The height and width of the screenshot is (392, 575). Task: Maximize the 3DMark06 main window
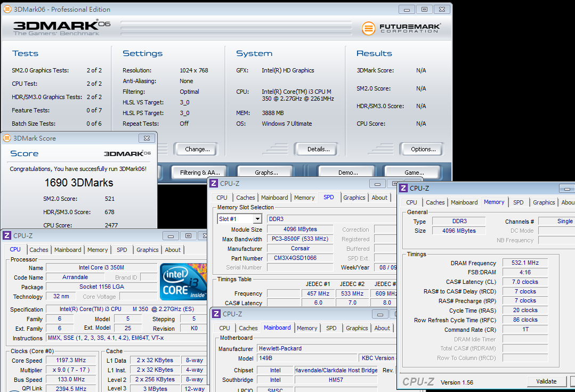tap(424, 10)
